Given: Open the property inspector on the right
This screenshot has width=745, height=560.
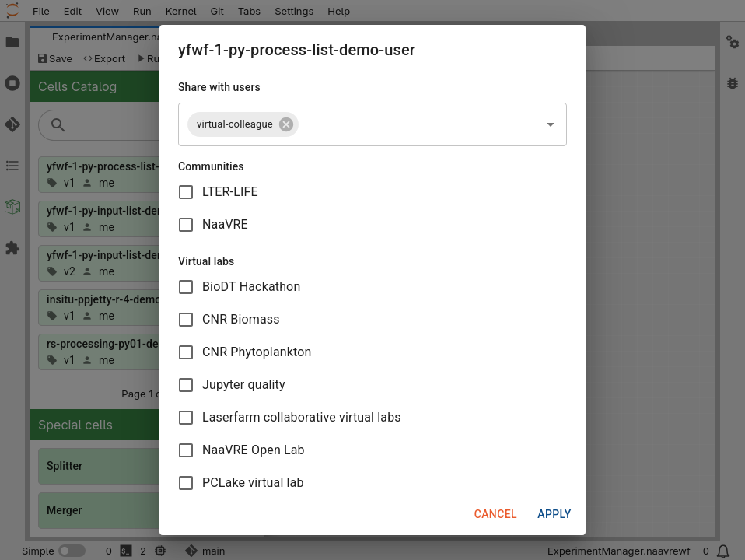Looking at the screenshot, I should [x=732, y=43].
